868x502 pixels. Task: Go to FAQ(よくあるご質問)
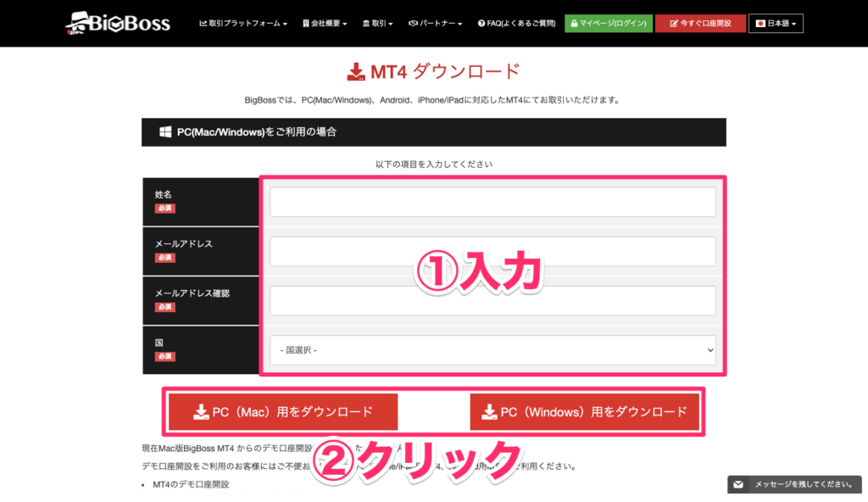pyautogui.click(x=516, y=23)
